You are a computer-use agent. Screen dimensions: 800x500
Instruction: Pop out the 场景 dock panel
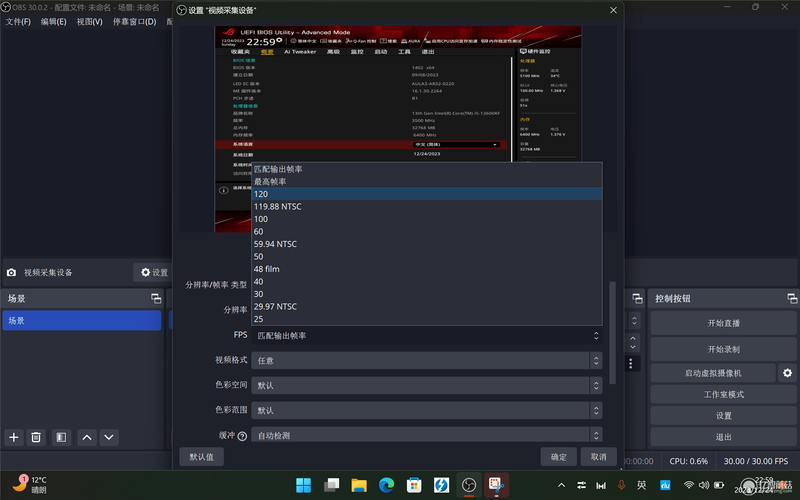[x=156, y=298]
